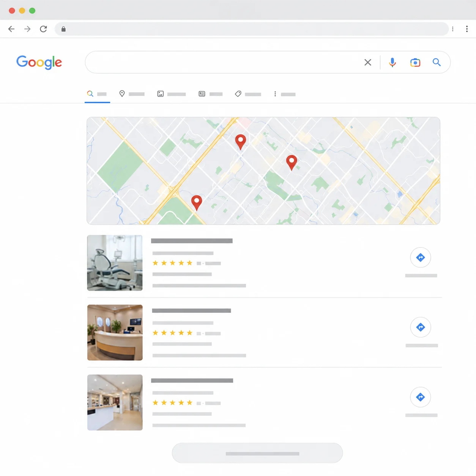Click the browser forward arrow

point(27,29)
